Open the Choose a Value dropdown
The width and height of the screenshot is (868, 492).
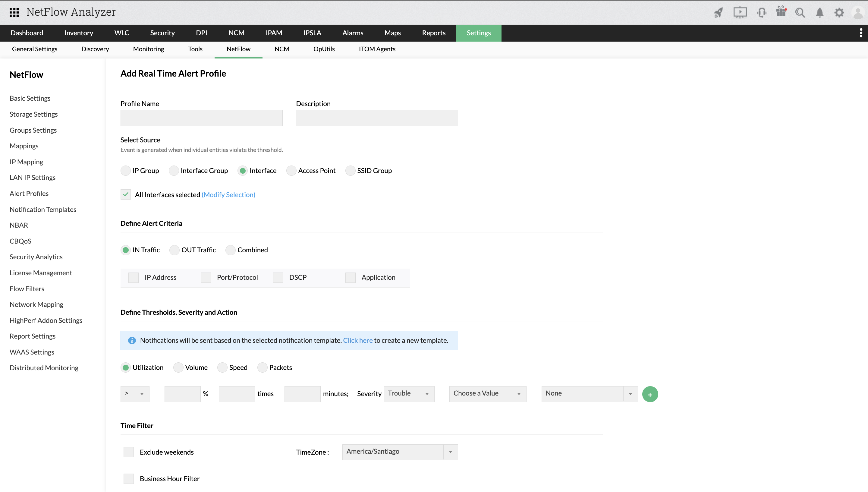487,394
